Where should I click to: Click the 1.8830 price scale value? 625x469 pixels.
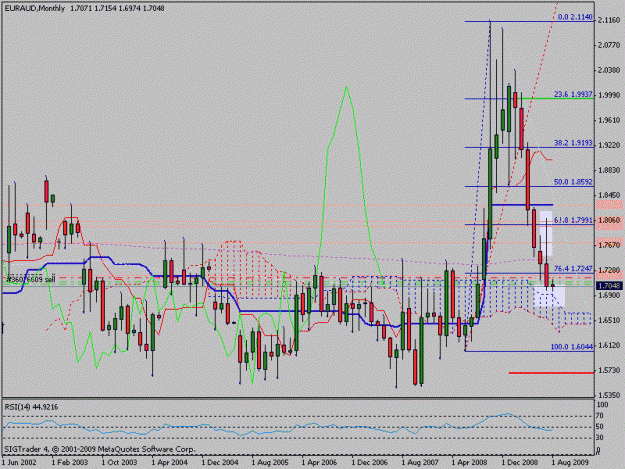pos(609,170)
